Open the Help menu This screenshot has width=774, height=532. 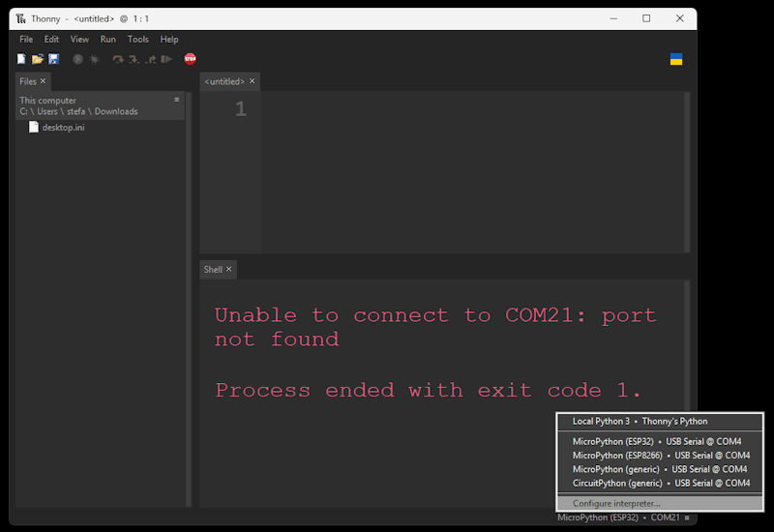point(168,39)
